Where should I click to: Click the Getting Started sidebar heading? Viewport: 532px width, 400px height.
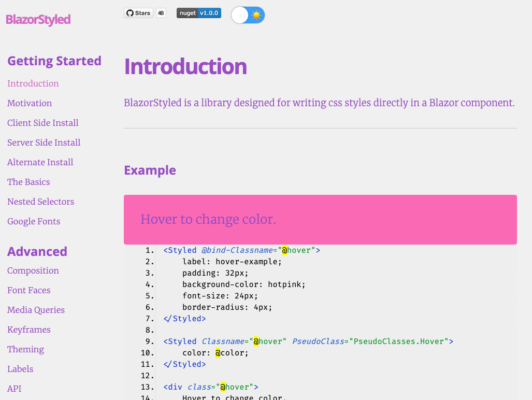coord(54,61)
